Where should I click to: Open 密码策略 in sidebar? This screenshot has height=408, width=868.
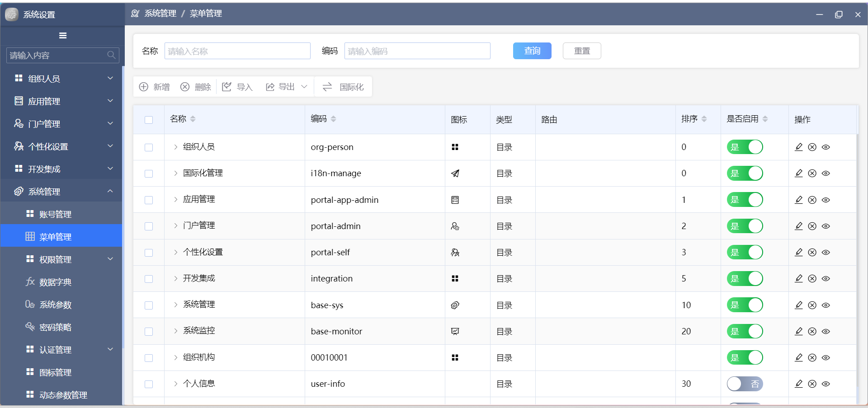[x=62, y=327]
